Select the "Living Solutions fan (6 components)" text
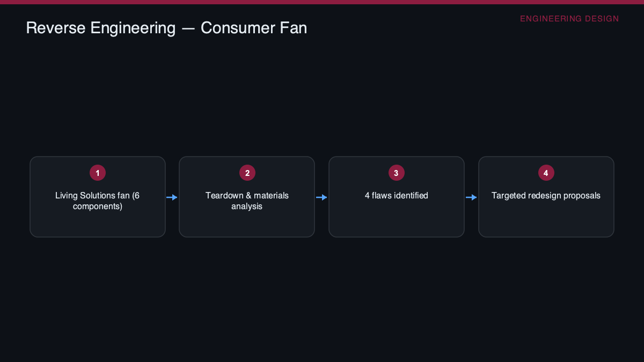Image resolution: width=644 pixels, height=362 pixels. click(98, 201)
